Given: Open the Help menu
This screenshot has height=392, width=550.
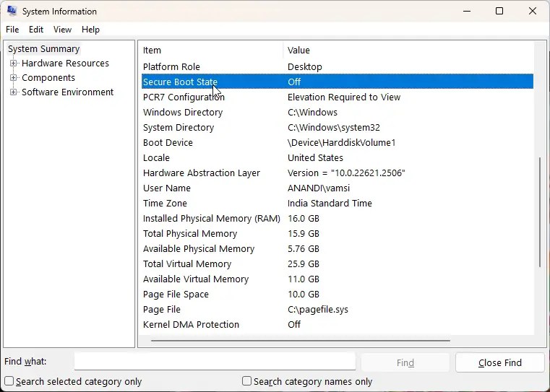Looking at the screenshot, I should click(90, 30).
